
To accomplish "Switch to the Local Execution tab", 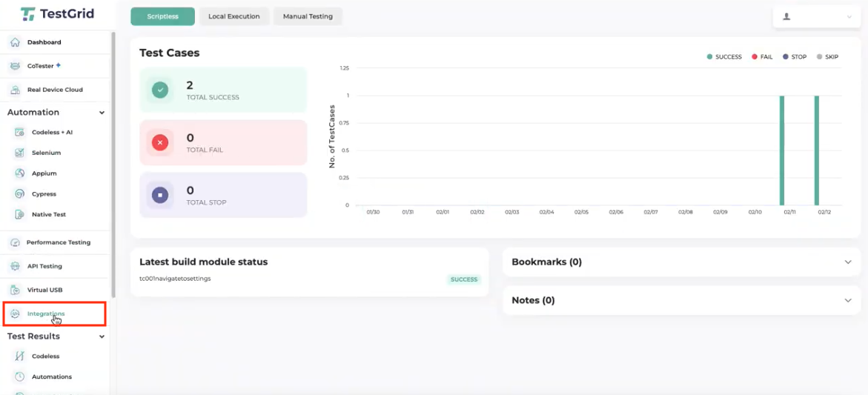I will click(234, 16).
